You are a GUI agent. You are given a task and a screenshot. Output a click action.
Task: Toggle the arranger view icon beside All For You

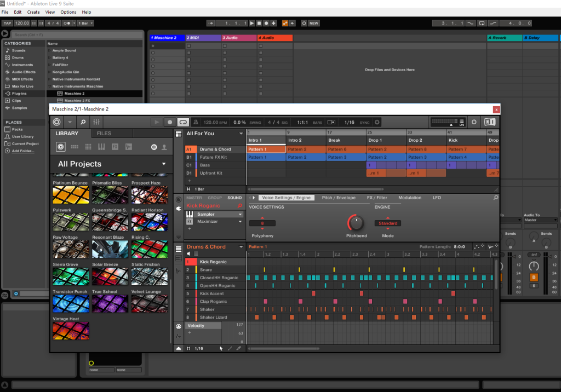pyautogui.click(x=179, y=134)
